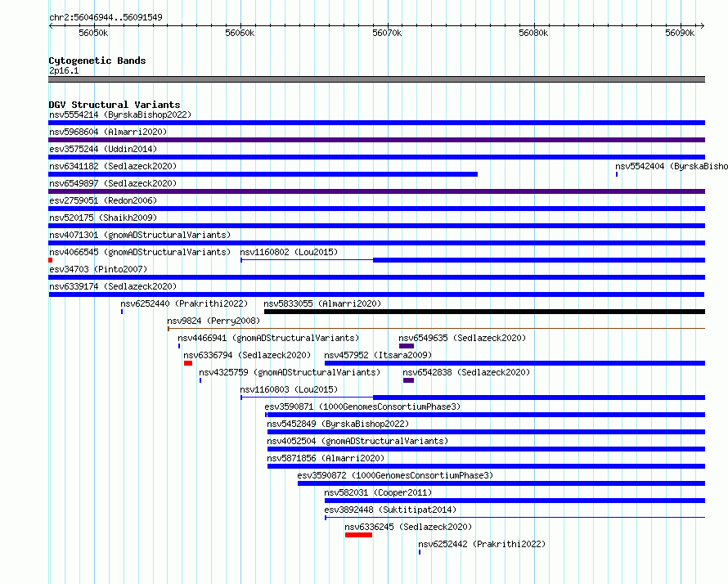Click the DGV Structural Variants track title

click(x=115, y=105)
